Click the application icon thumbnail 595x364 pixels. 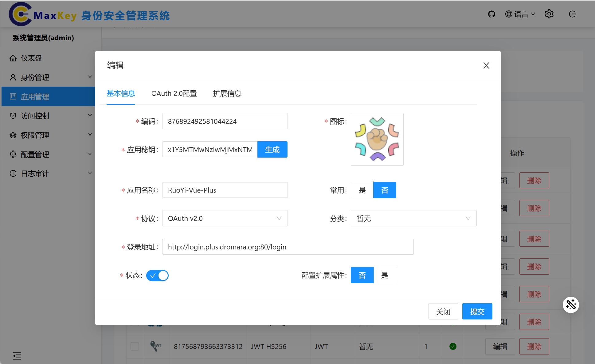point(377,139)
